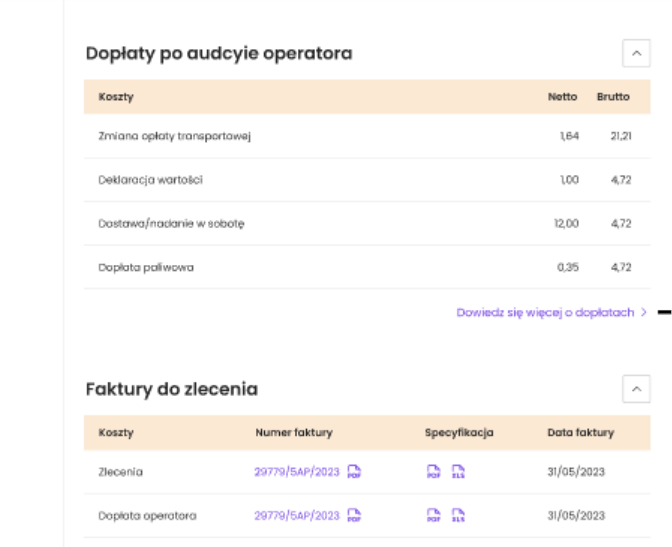Download invoice PDF icon in Dopłata operatora row

point(354,516)
